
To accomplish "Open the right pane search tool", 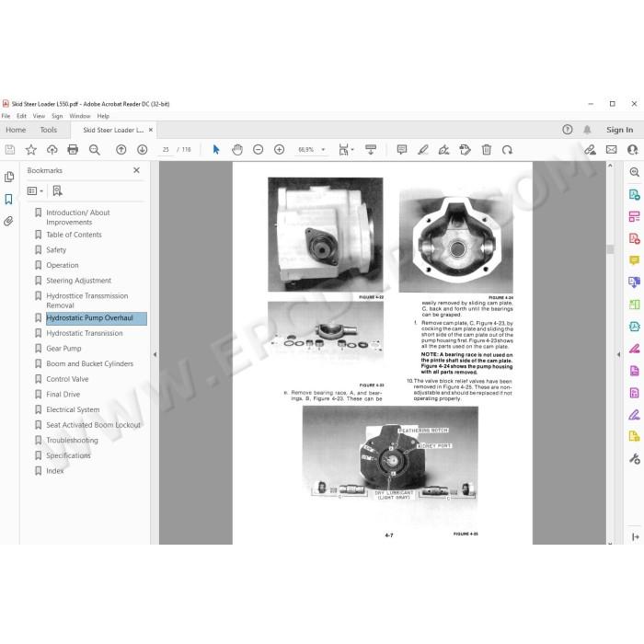I will pos(634,172).
